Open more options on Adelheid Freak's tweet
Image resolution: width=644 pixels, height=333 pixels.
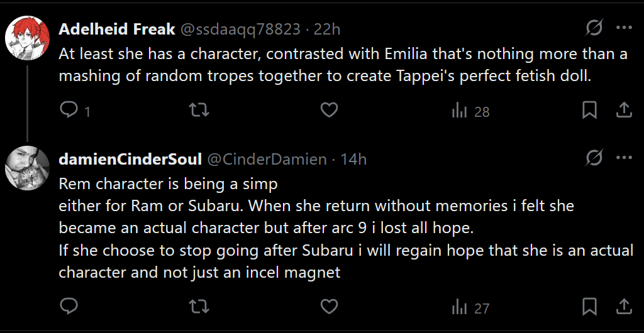click(624, 28)
